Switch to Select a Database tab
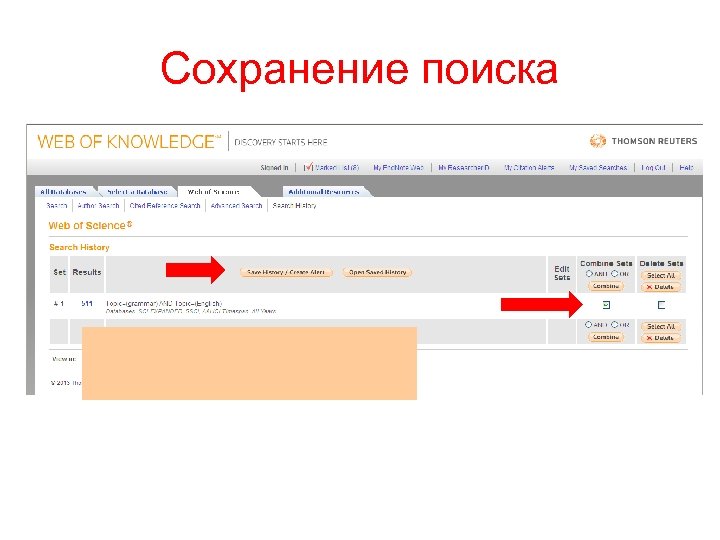The height and width of the screenshot is (540, 720). tap(137, 192)
